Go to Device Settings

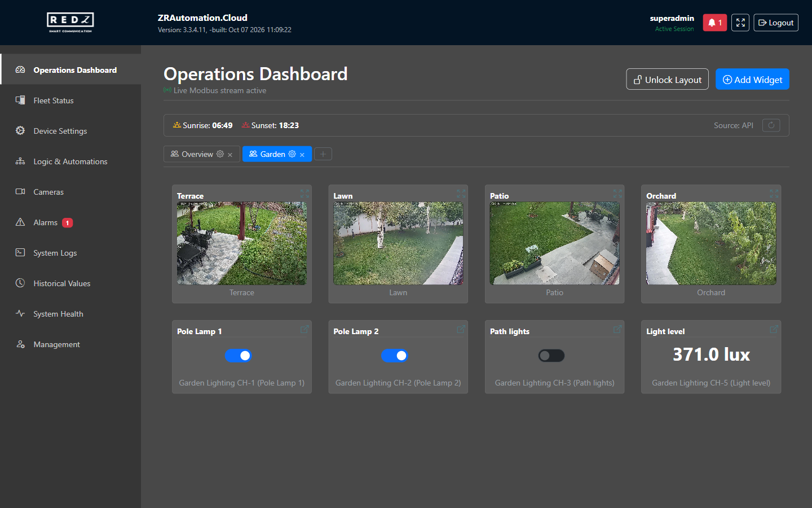(70, 131)
